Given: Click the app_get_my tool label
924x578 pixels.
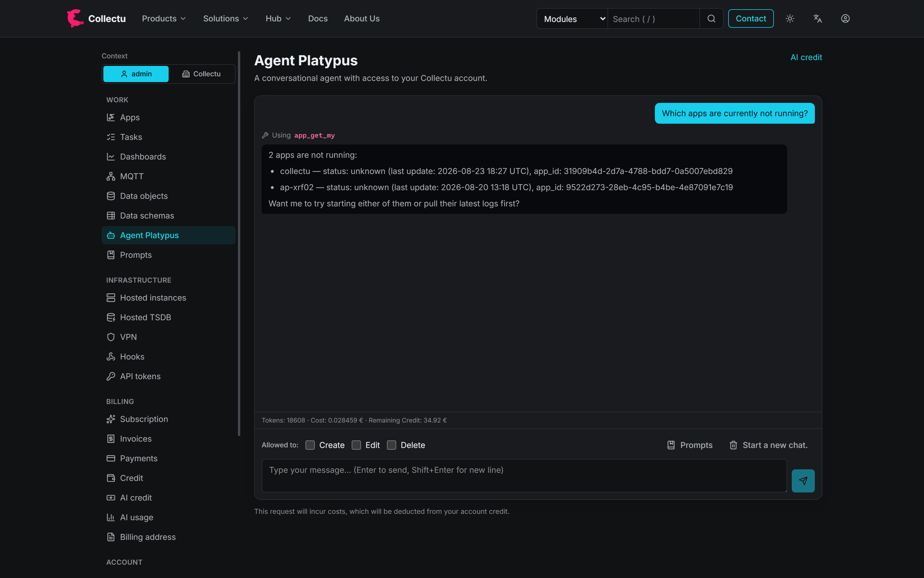Looking at the screenshot, I should [x=314, y=135].
